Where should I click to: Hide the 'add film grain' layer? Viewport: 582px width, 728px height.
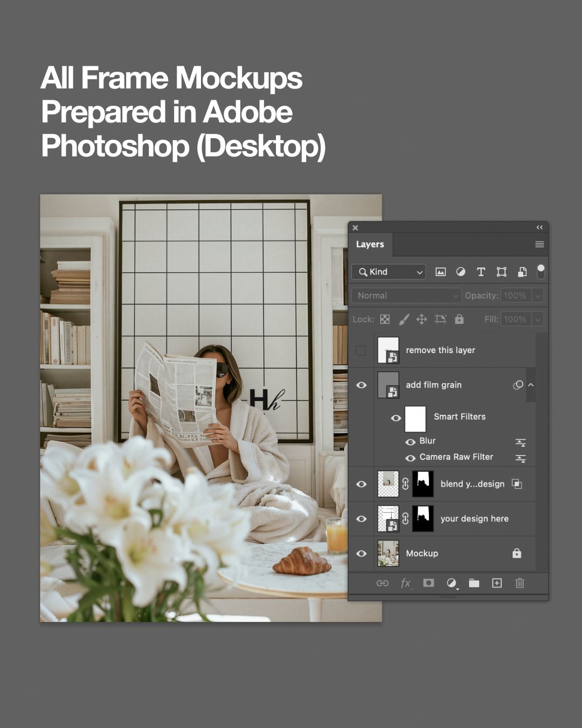pos(361,385)
